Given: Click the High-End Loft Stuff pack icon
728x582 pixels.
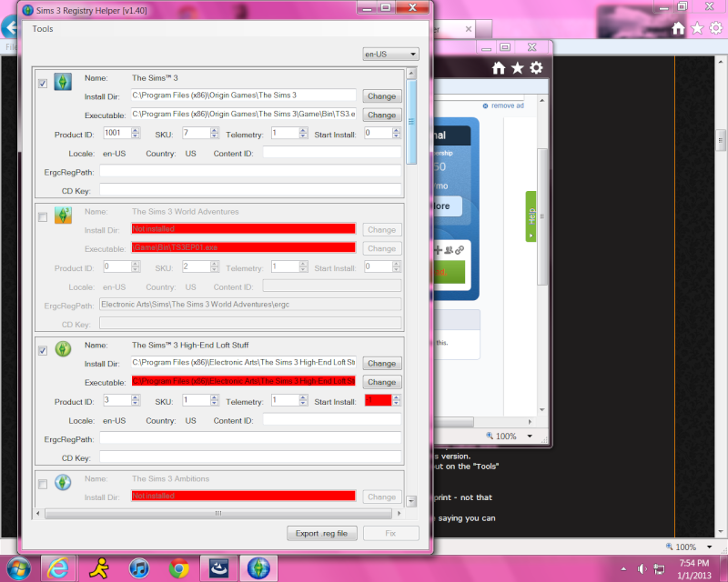Looking at the screenshot, I should click(63, 349).
